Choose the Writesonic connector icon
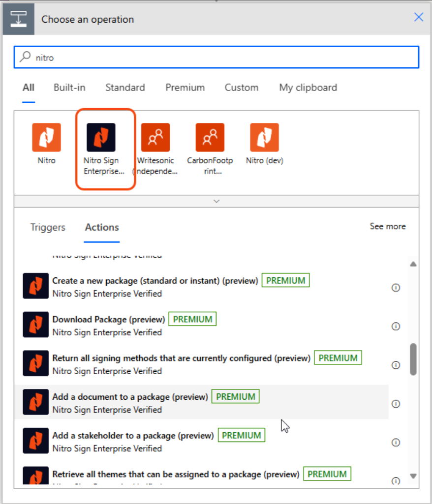Screen dimensions: 432x504 coord(155,138)
